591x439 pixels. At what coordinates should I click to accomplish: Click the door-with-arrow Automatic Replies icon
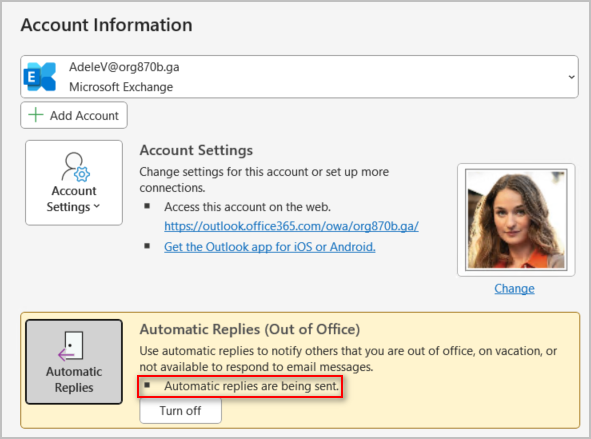point(71,346)
